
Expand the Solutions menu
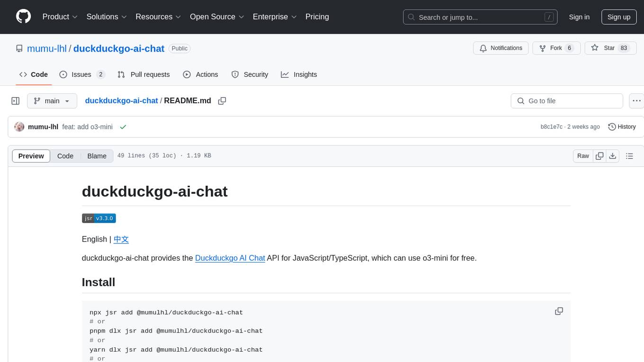(x=107, y=17)
